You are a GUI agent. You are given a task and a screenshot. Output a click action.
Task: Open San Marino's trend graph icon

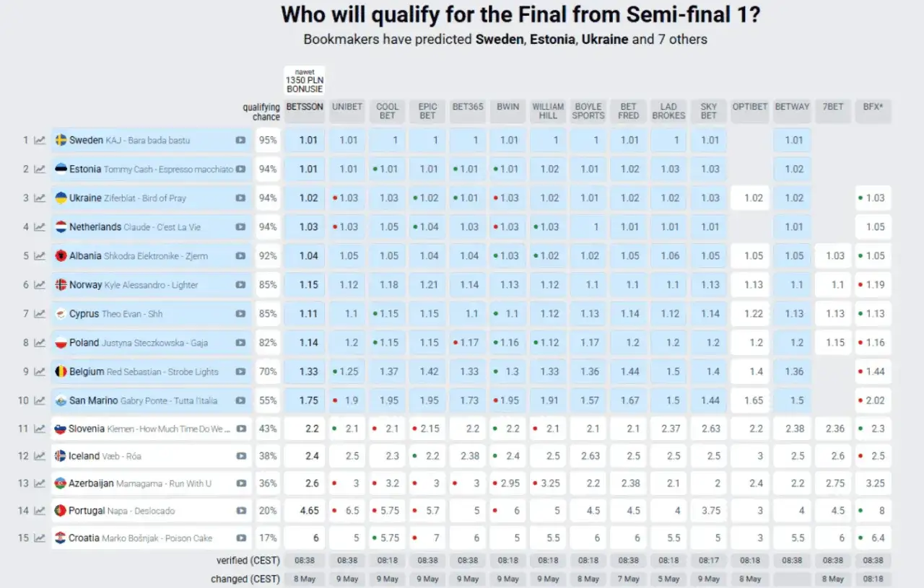pos(39,400)
